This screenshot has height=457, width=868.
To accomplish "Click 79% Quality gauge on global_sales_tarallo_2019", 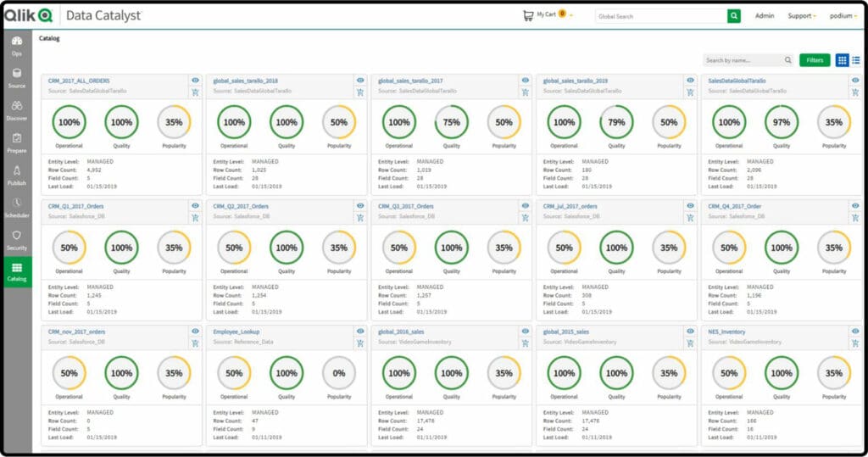I will (616, 122).
